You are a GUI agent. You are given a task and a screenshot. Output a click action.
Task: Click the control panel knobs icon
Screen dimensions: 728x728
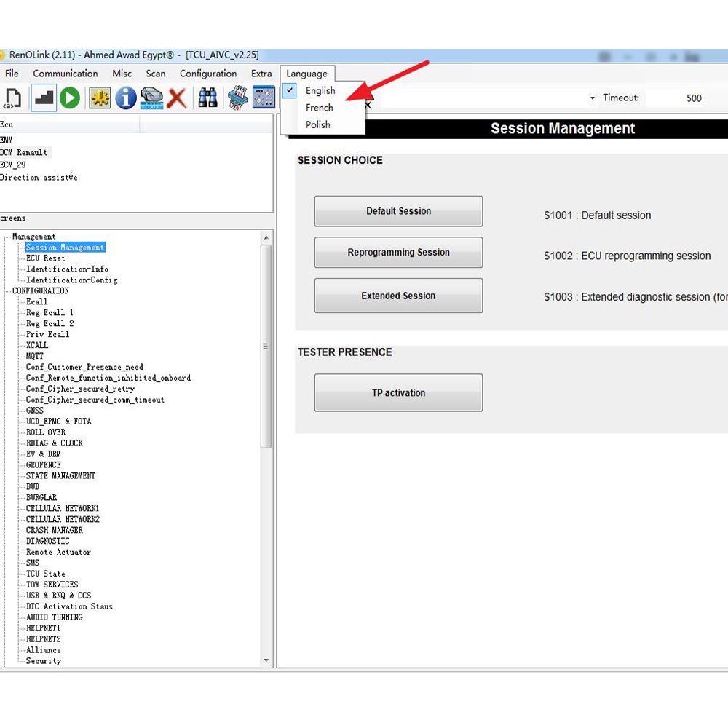(263, 98)
